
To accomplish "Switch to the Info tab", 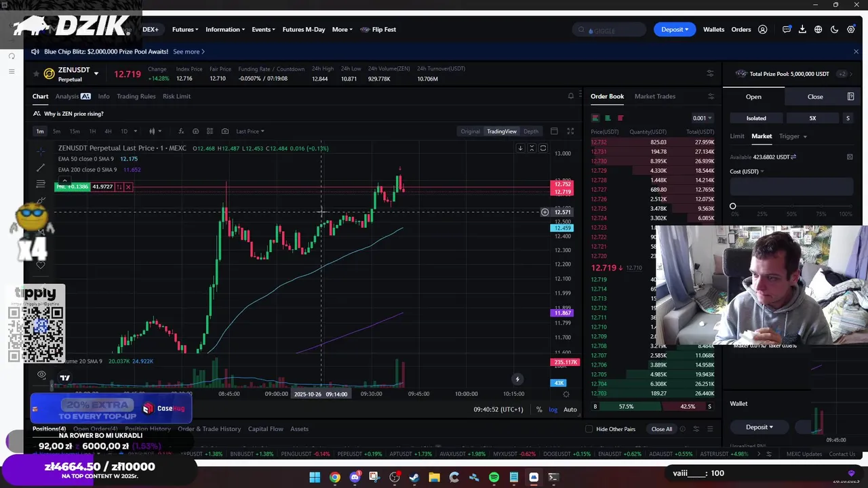I will pos(104,96).
